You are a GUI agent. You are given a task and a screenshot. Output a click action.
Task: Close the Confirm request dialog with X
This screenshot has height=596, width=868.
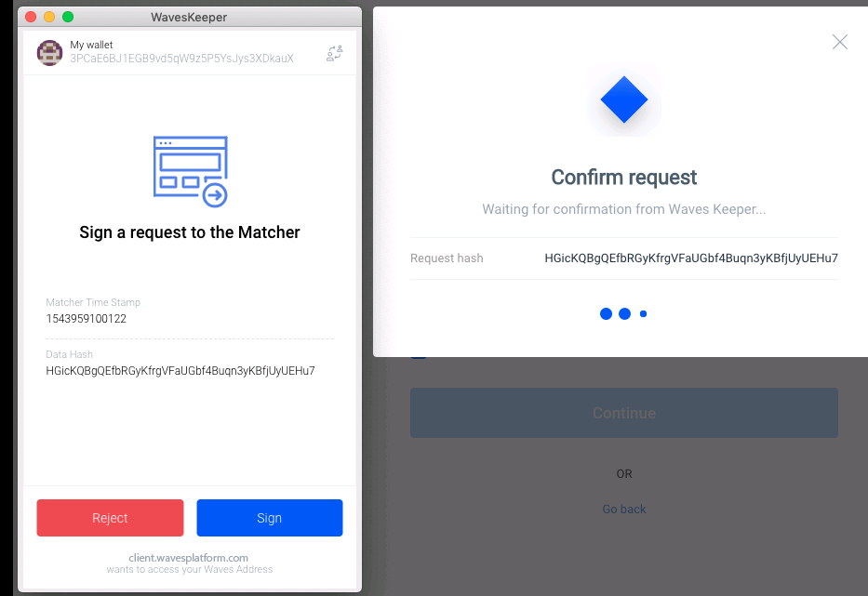click(840, 42)
